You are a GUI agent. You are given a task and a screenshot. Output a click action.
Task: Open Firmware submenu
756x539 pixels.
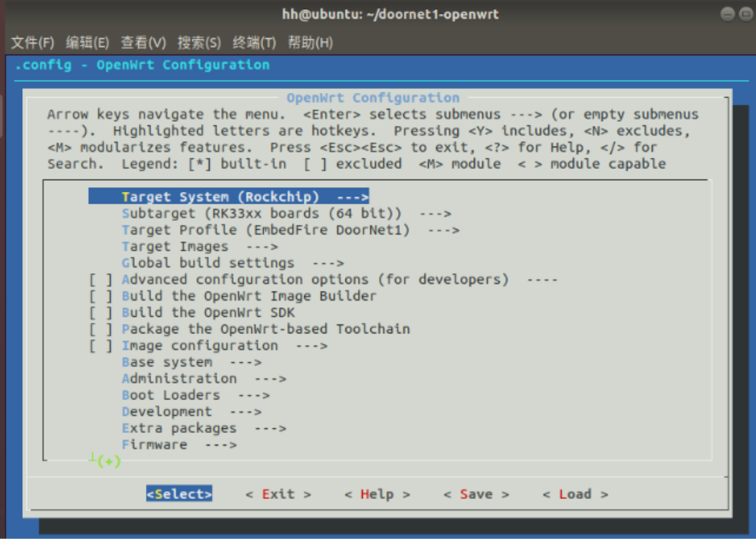tap(179, 445)
